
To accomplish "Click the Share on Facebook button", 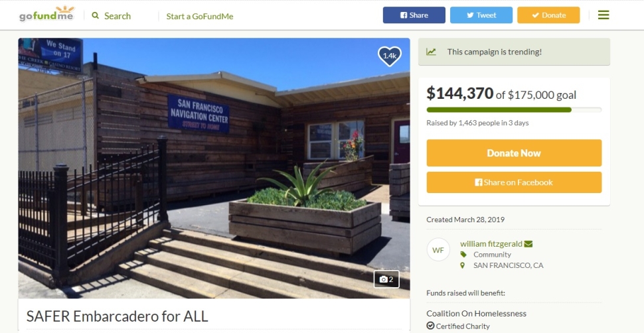I will point(515,182).
